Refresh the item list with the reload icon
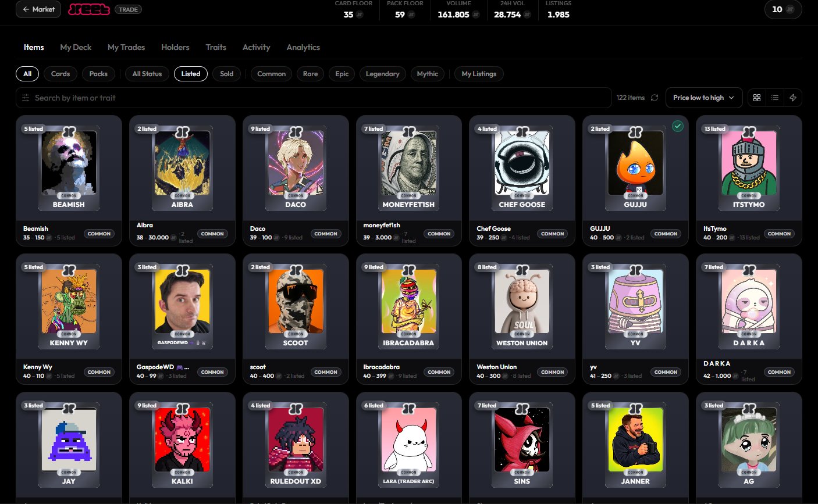This screenshot has height=504, width=818. 655,98
